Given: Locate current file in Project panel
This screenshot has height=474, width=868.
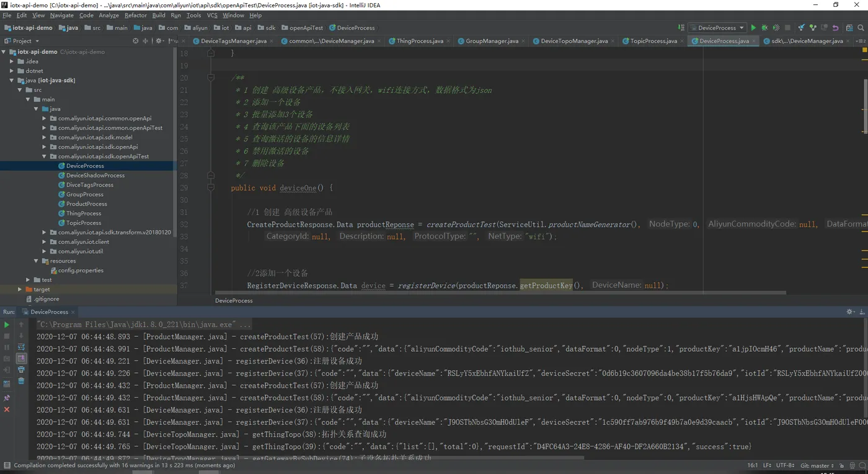Looking at the screenshot, I should [x=135, y=41].
